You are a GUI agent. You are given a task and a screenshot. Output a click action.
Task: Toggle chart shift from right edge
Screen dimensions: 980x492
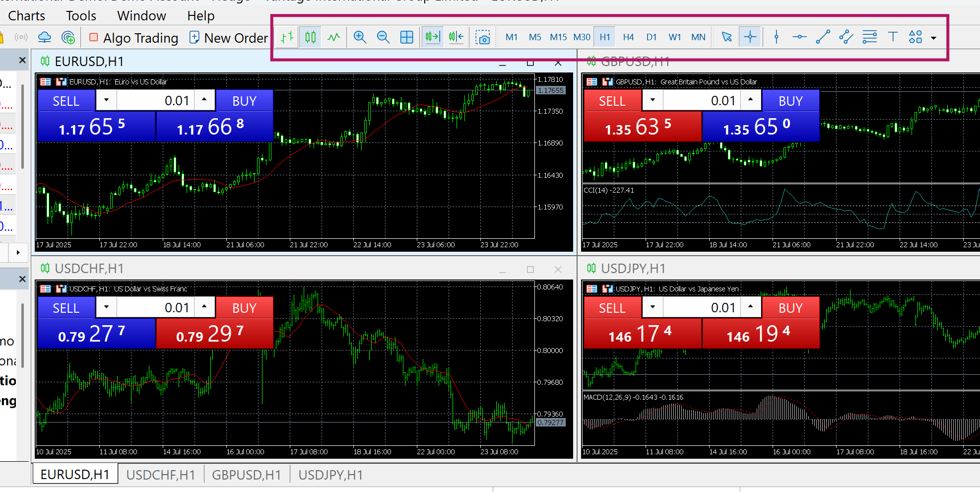[456, 37]
